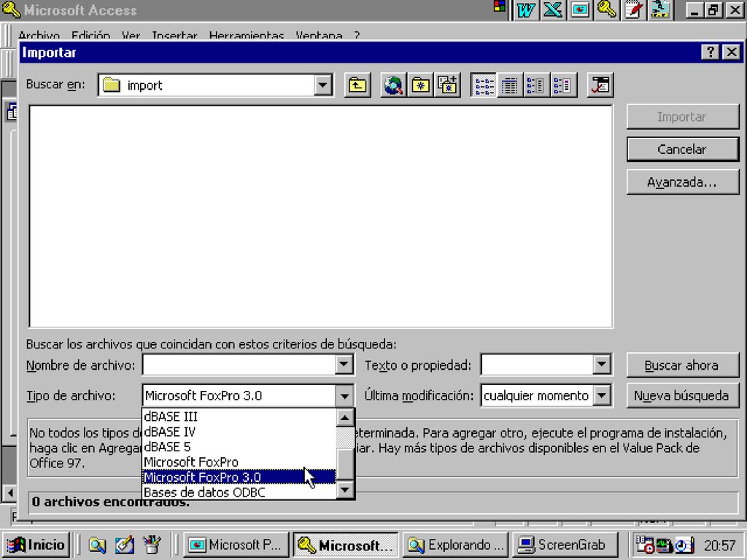Choose dBASE 5 from file type list
The width and height of the screenshot is (747, 560).
coord(239,447)
